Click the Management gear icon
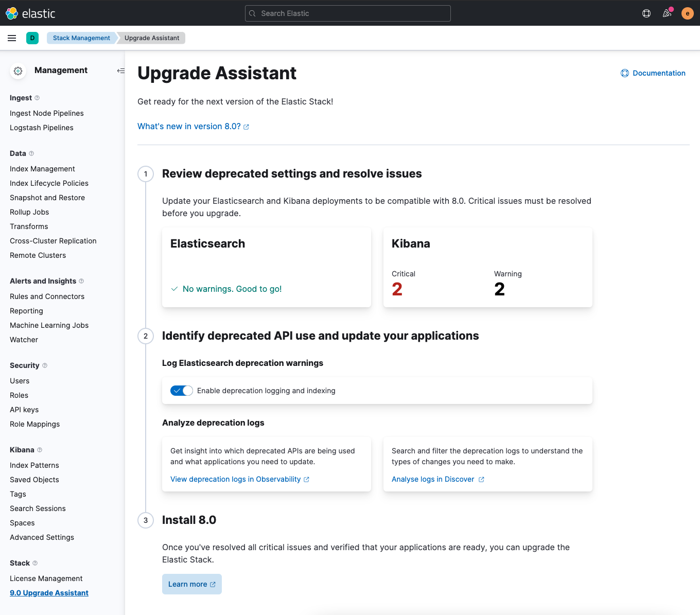The image size is (700, 615). coord(18,71)
